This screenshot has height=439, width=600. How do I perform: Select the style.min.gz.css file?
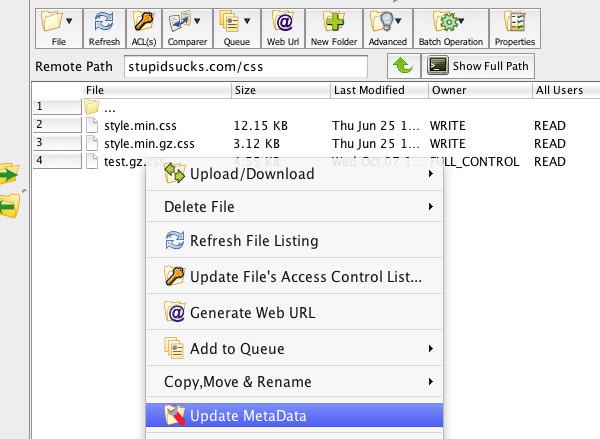click(149, 144)
